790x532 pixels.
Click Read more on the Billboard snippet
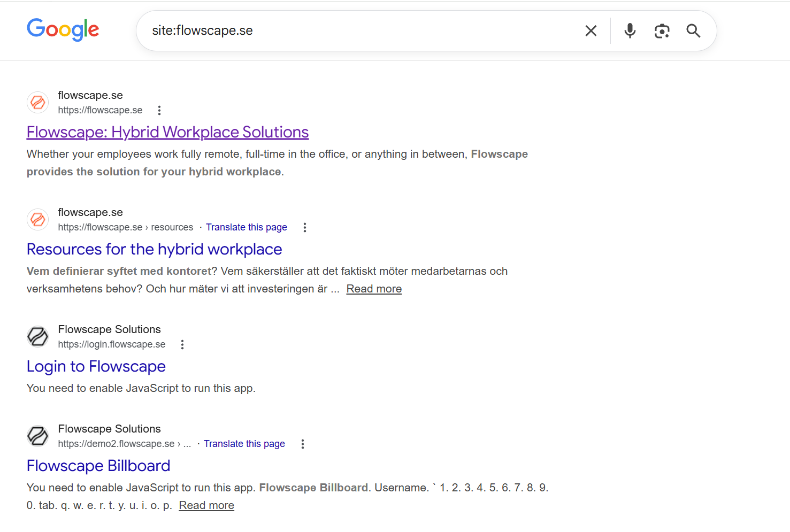206,505
